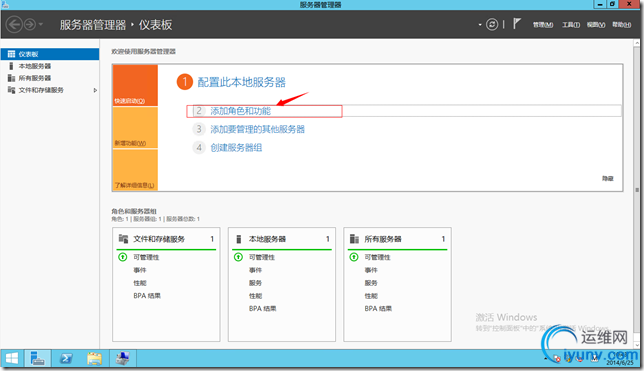Click 性能 in 本地服务器 tile
644x371 pixels.
click(x=255, y=296)
